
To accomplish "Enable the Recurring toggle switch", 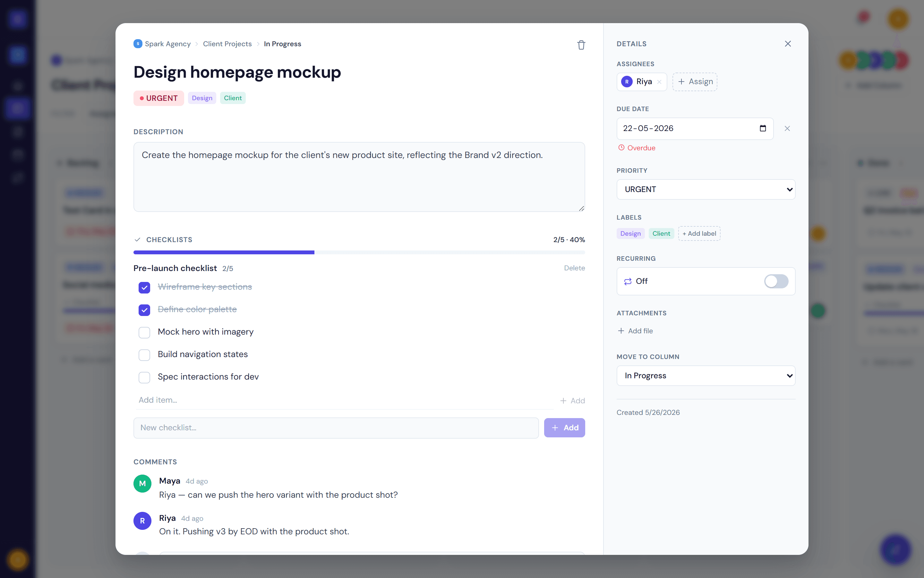I will coord(776,281).
